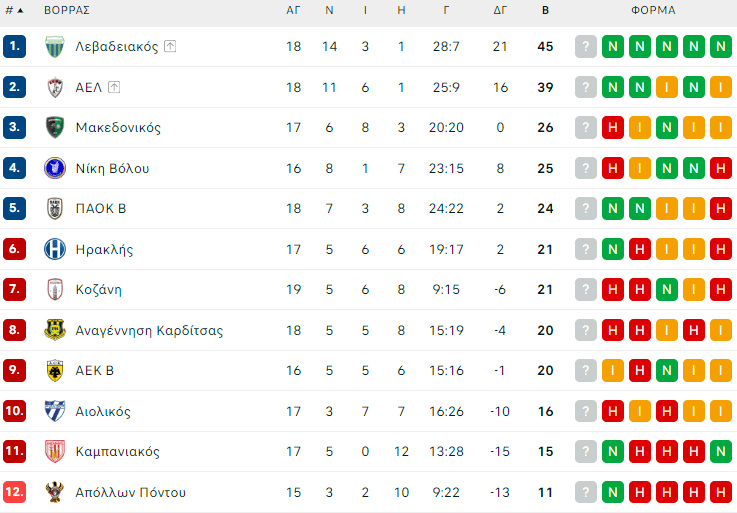737x513 pixels.
Task: Click the Αναγέννηση Καρδίτσας team logo
Action: [55, 330]
